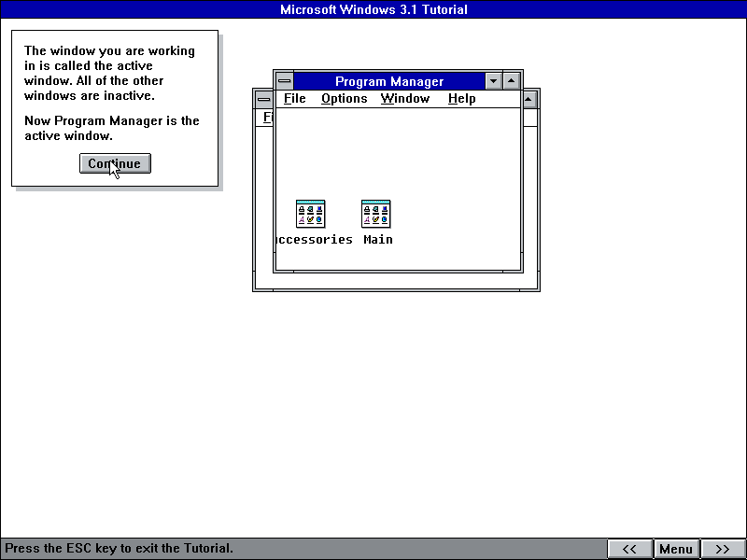
Task: Open Program Manager's control-menu box
Action: (x=285, y=81)
